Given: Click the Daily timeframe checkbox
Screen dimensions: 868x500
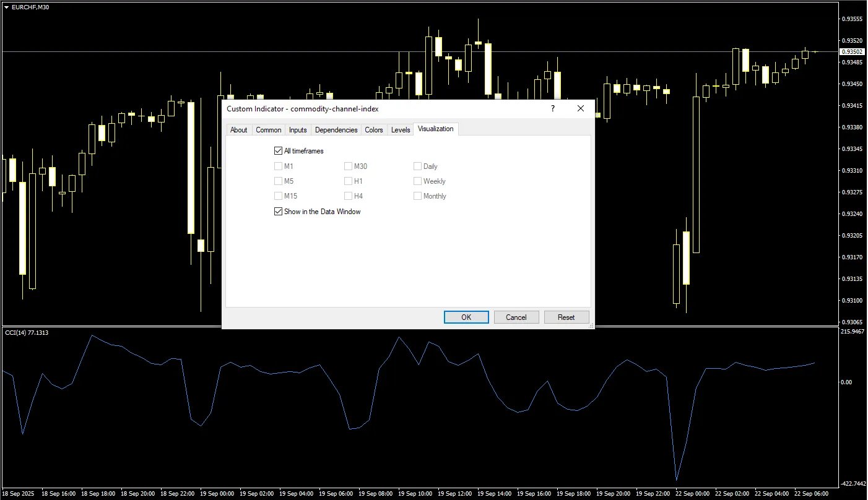Looking at the screenshot, I should point(417,166).
